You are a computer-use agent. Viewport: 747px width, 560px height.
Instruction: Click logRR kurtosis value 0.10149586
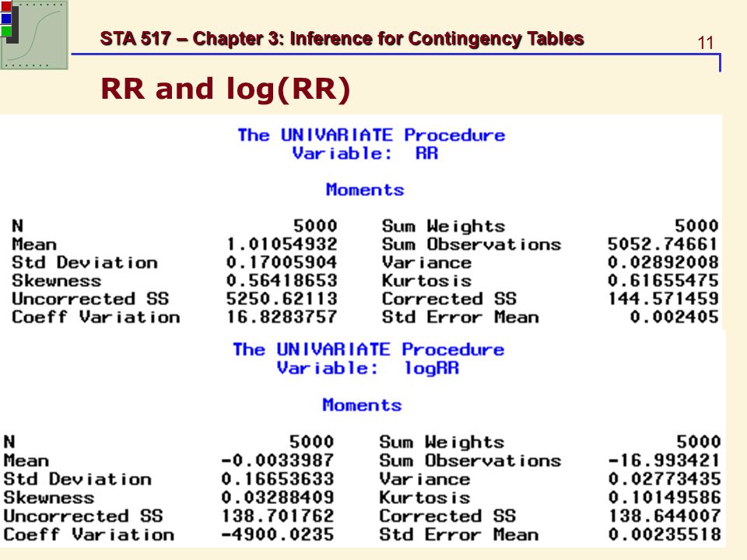click(665, 498)
